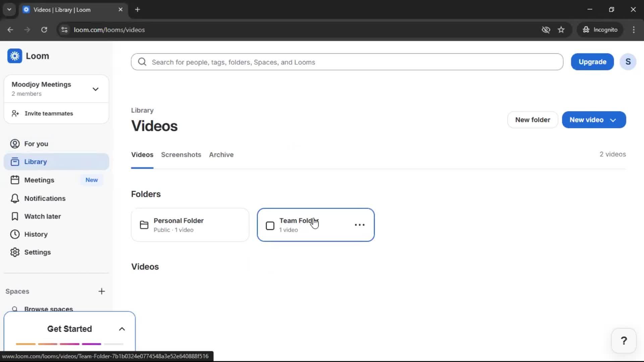644x362 pixels.
Task: Switch to the Archive tab
Action: click(x=221, y=155)
